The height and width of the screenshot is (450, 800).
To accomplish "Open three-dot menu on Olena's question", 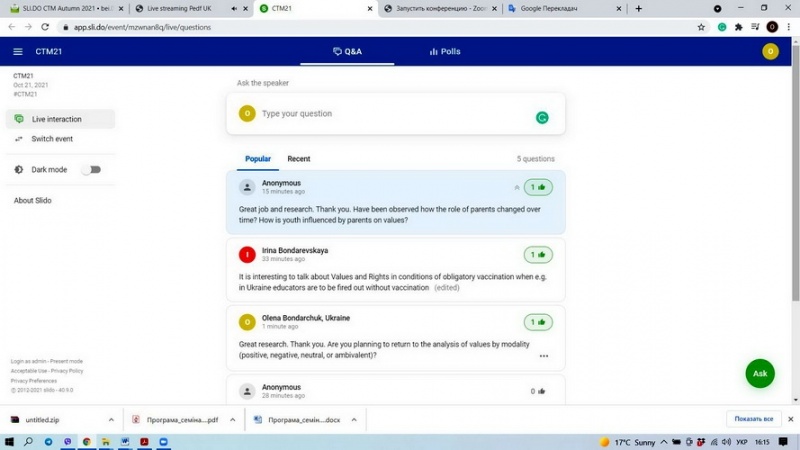I will point(544,356).
